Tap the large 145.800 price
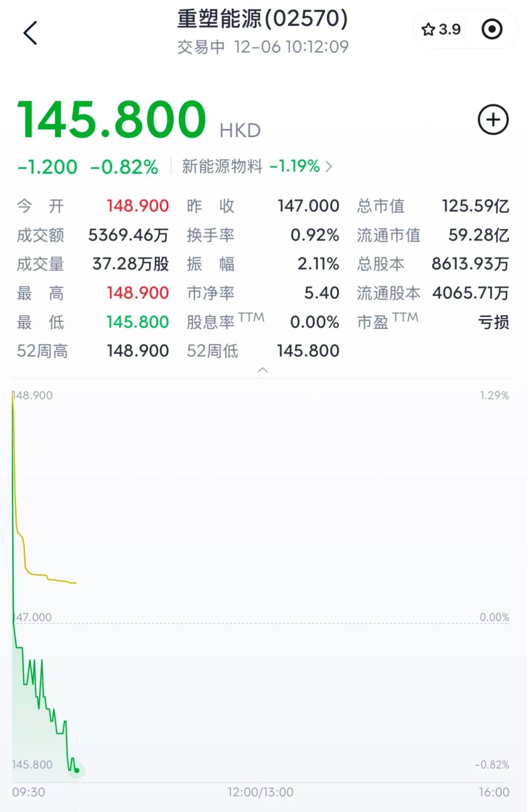 click(112, 120)
